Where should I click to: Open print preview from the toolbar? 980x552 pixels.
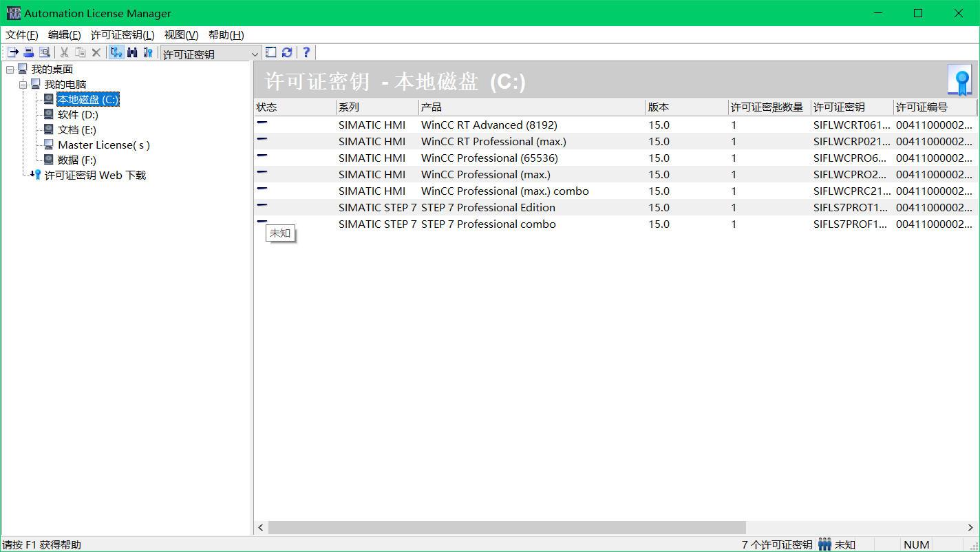(44, 52)
